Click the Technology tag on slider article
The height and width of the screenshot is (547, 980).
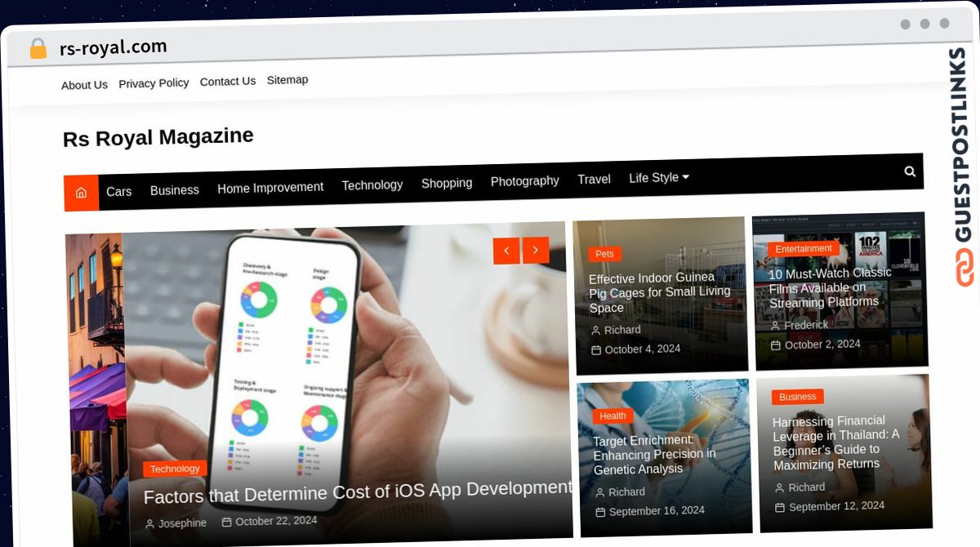coord(175,469)
